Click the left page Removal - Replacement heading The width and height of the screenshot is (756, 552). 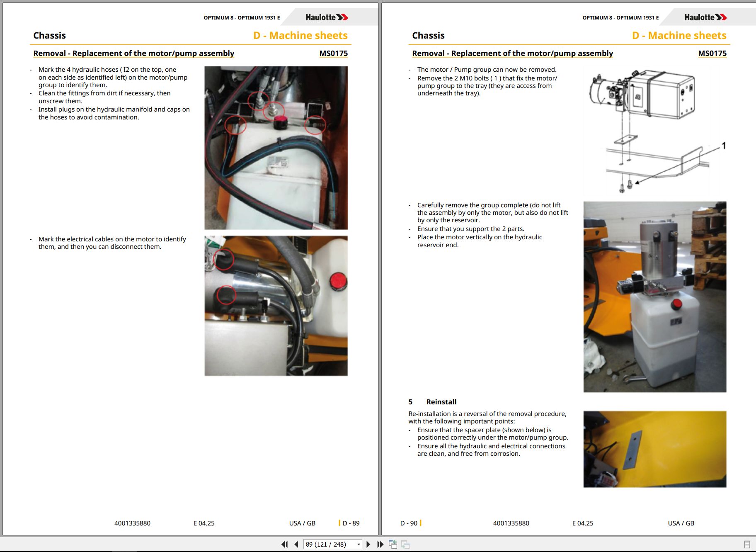click(x=134, y=53)
